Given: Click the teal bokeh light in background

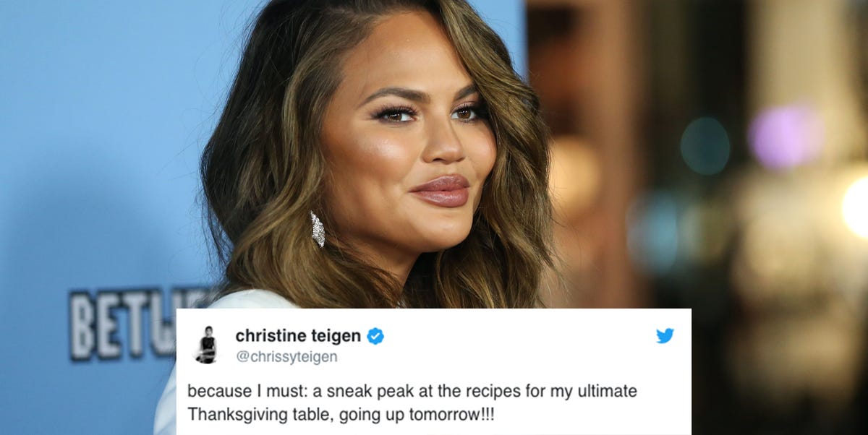Looking at the screenshot, I should tap(705, 145).
